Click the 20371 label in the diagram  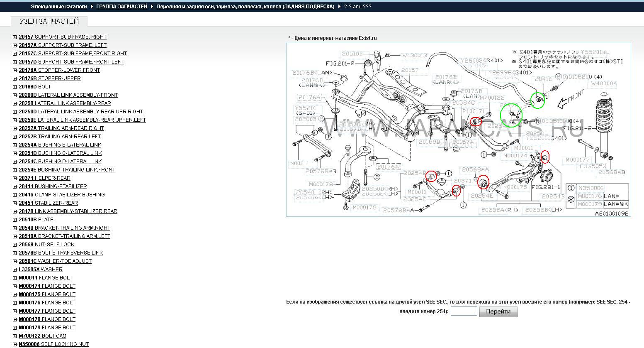(x=462, y=181)
